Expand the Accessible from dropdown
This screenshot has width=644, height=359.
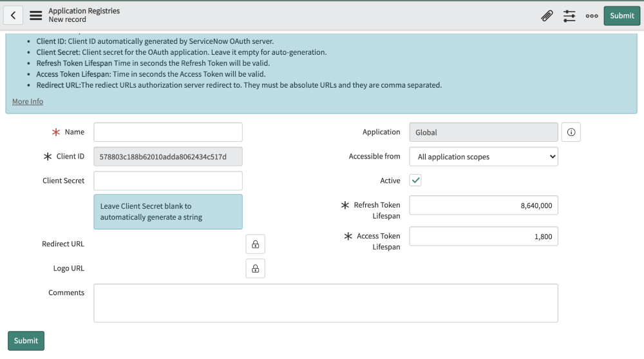[483, 157]
